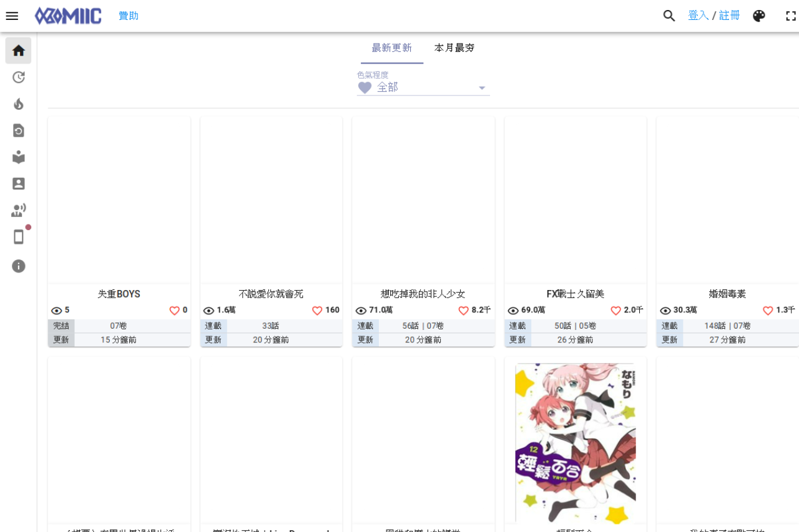
Task: Switch to the 本月最夯 tab
Action: click(x=454, y=48)
